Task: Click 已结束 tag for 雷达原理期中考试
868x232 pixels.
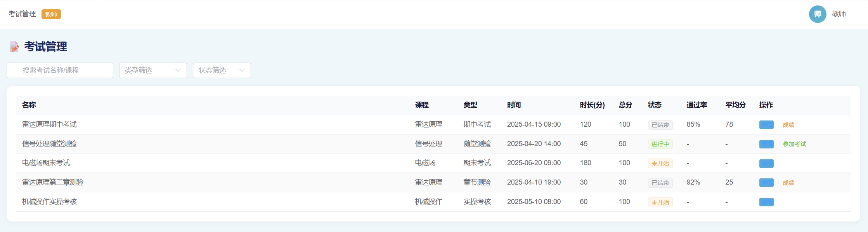Action: [660, 125]
